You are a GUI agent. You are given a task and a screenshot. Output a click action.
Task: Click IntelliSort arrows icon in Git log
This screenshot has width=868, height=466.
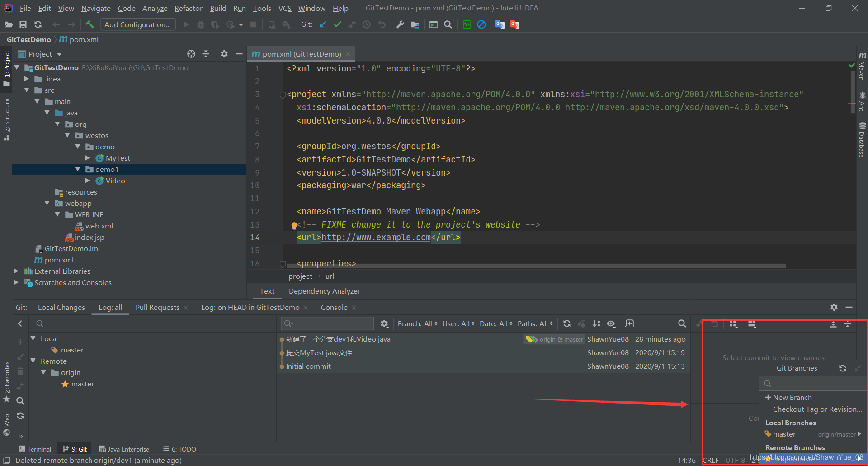597,323
